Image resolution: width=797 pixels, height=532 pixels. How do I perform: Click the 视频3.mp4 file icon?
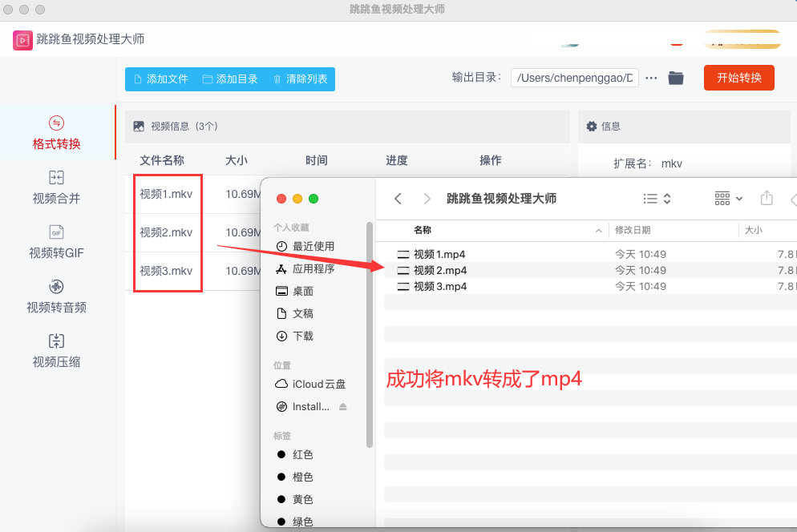coord(403,287)
